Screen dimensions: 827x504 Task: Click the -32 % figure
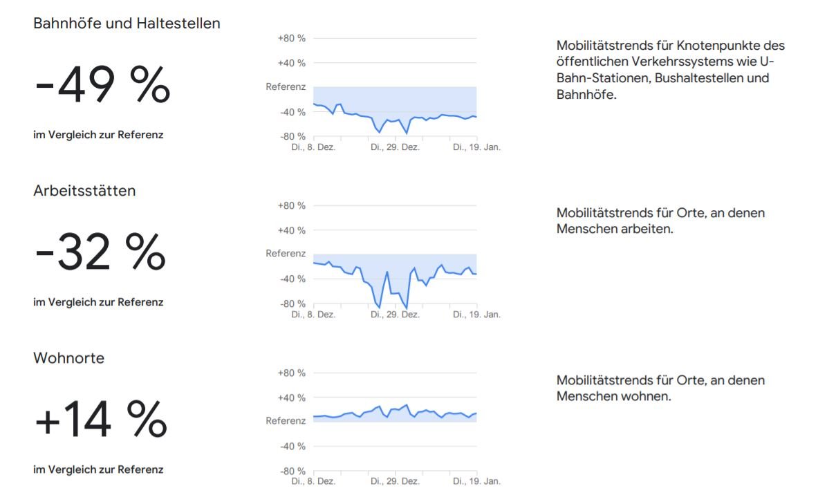point(100,253)
